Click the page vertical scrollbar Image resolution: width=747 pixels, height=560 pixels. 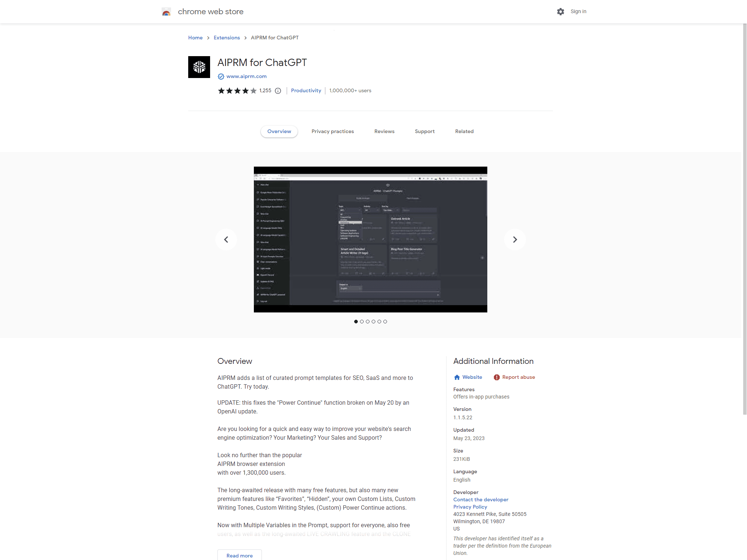[x=745, y=219]
